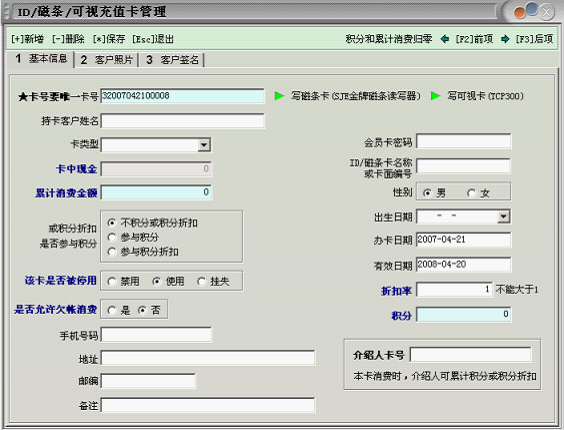This screenshot has height=430, width=564.
Task: Select 参与积分 radio option
Action: point(112,237)
